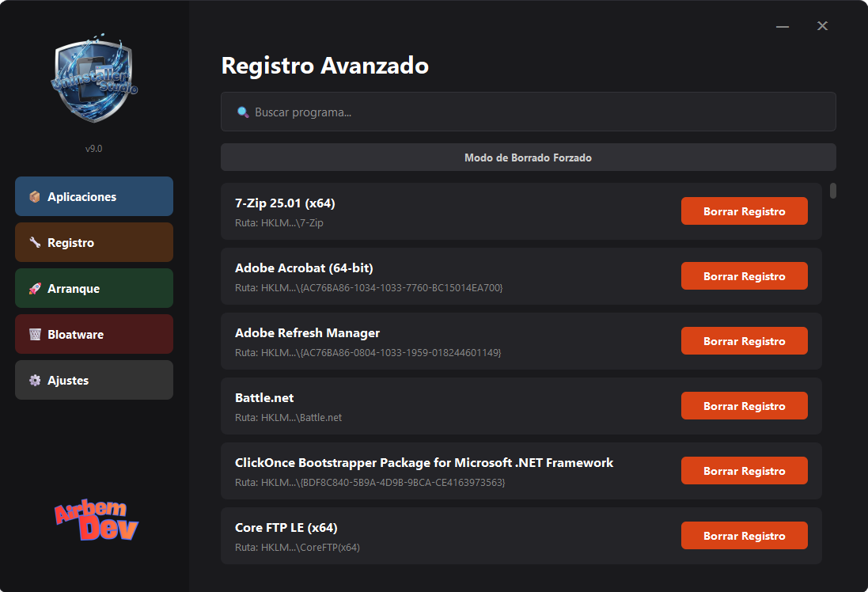The width and height of the screenshot is (868, 592).
Task: Close the Uninstaller Studio window
Action: point(823,26)
